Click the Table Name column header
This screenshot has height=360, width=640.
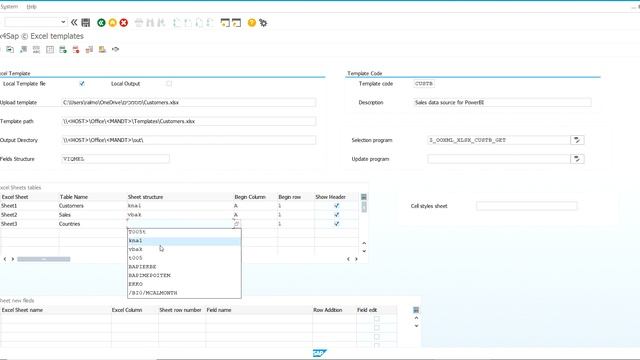93,197
